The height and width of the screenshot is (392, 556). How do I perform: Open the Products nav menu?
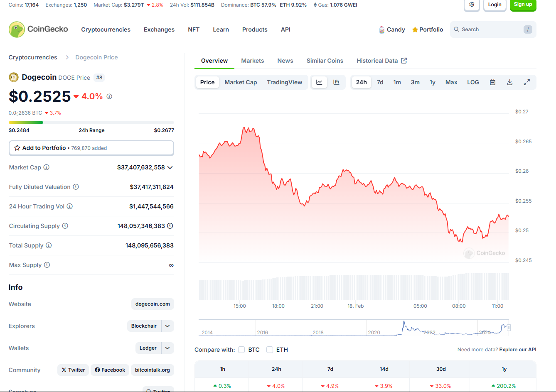tap(255, 29)
